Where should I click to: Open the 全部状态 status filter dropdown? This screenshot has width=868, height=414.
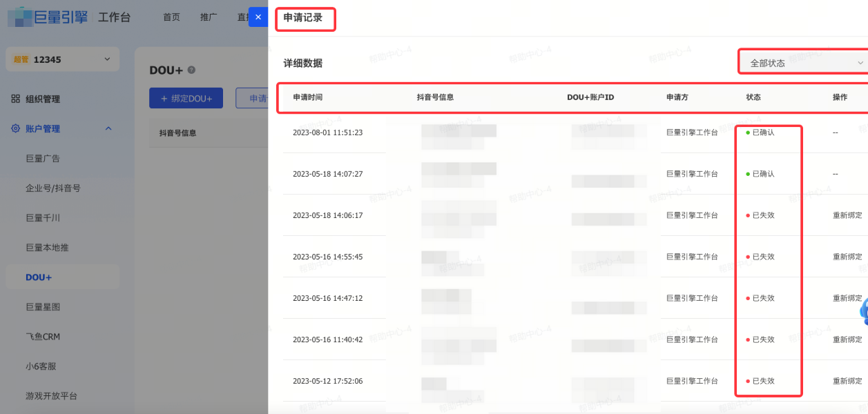pyautogui.click(x=805, y=63)
